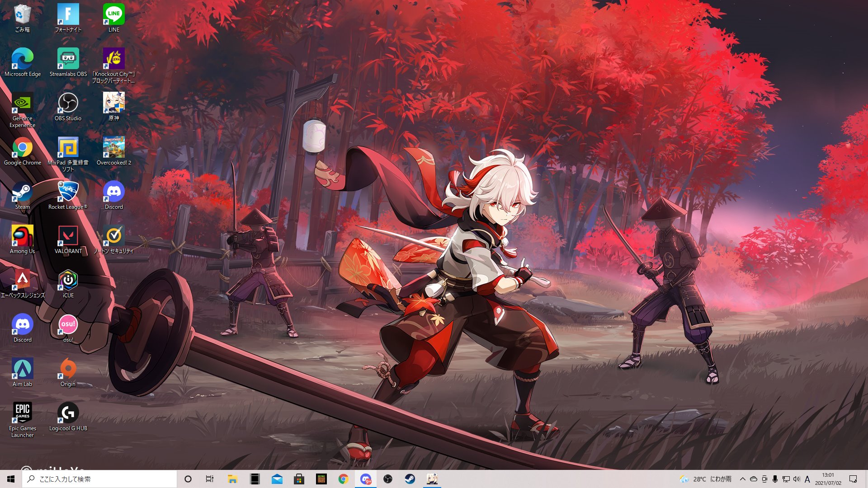
Task: Select the ノートン セキュリティ desktop shortcut
Action: 113,239
